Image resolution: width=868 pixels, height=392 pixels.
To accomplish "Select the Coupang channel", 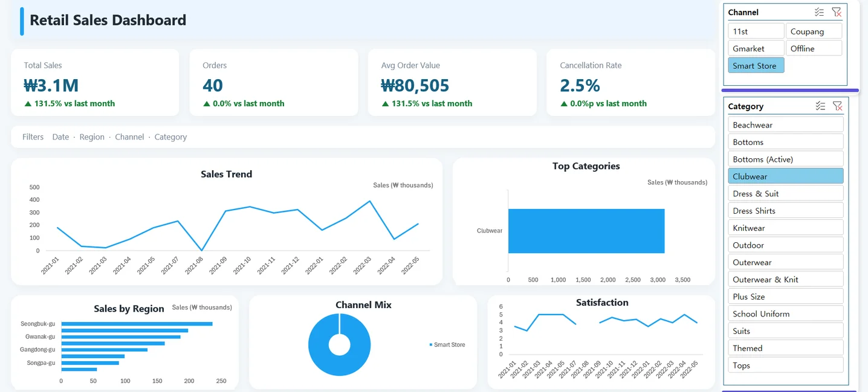I will click(814, 31).
